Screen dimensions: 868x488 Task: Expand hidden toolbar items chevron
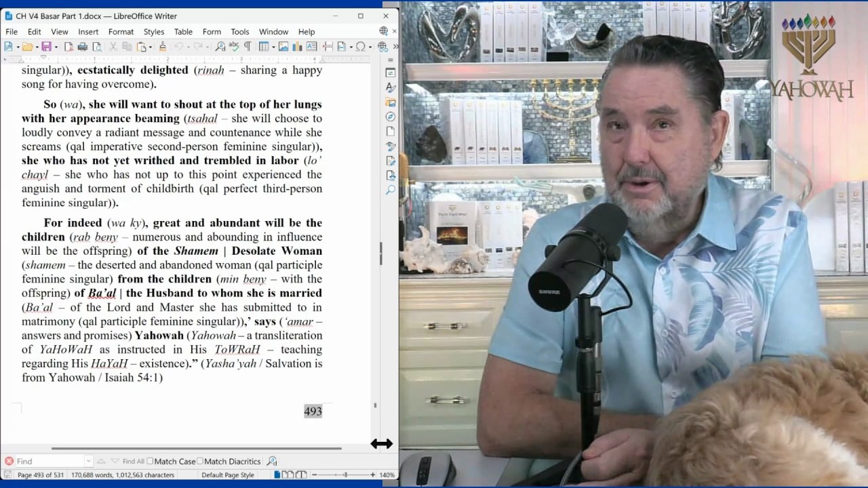(395, 46)
